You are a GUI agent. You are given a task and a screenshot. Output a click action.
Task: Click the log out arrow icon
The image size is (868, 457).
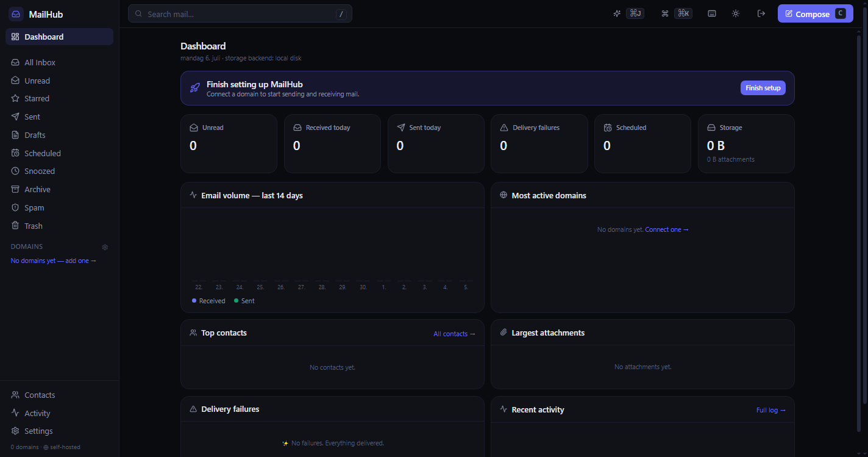pyautogui.click(x=761, y=13)
